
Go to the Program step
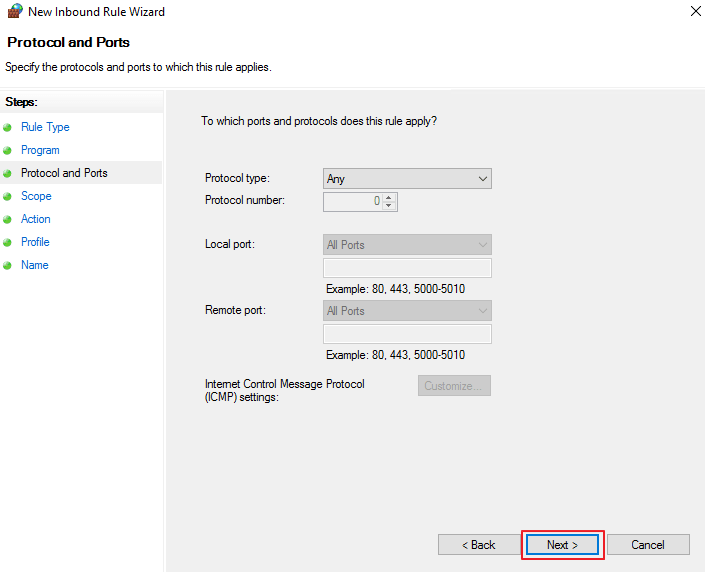[x=40, y=150]
